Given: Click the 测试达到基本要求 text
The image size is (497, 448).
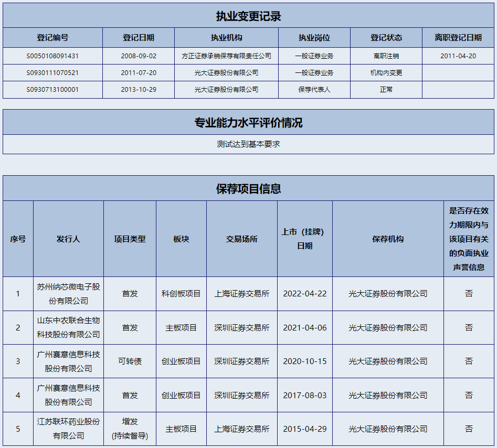Looking at the screenshot, I should (x=249, y=144).
